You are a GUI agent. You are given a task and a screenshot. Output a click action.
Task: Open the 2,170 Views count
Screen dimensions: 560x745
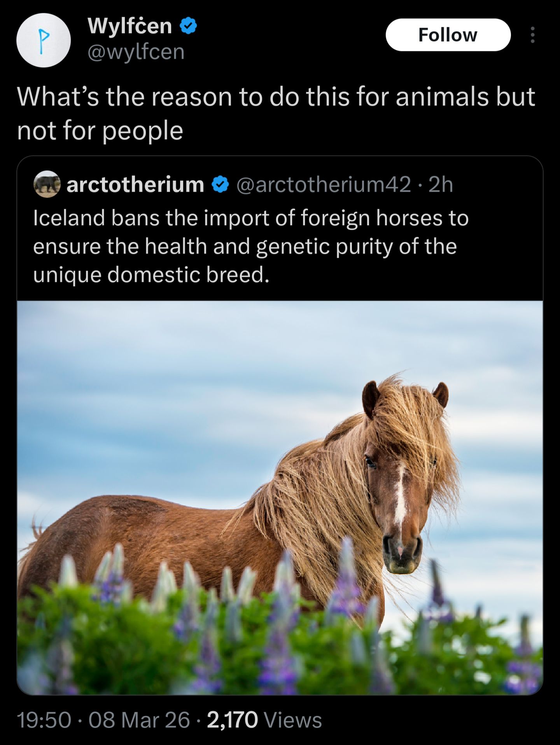264,720
